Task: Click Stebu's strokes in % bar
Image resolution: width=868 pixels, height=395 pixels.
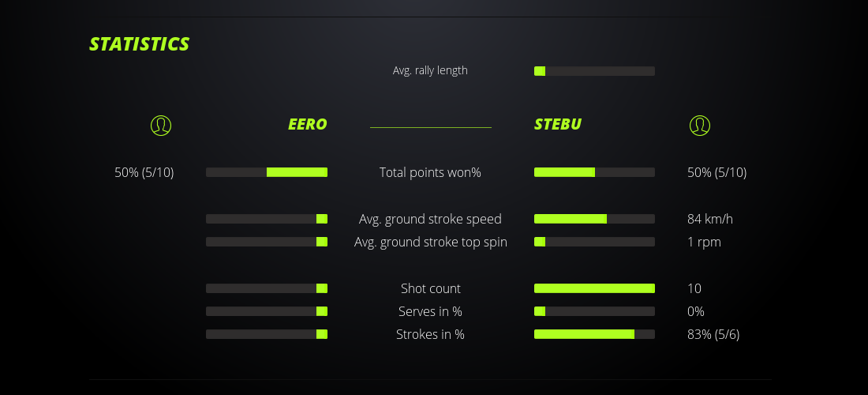Action: click(594, 334)
